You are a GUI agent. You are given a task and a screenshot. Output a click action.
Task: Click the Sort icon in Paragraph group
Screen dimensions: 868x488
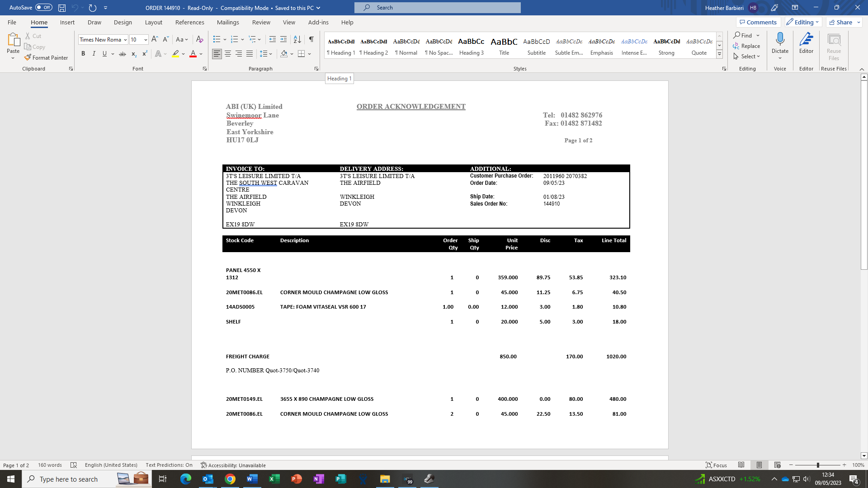pos(297,39)
